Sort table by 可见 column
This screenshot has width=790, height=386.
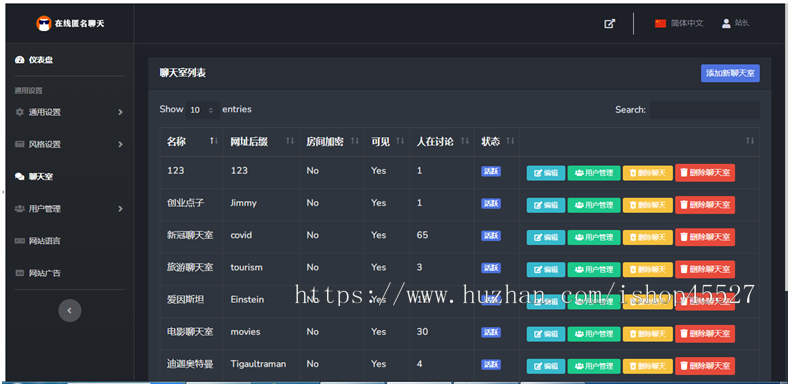pyautogui.click(x=387, y=142)
